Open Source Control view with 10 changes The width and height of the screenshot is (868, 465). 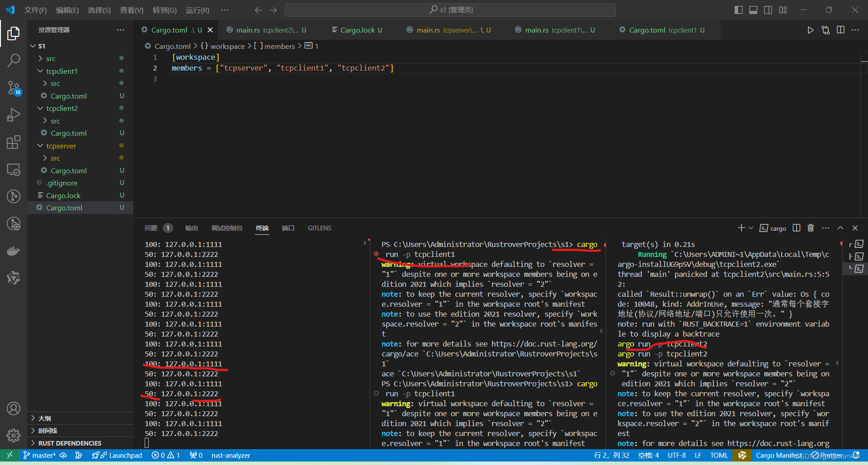point(14,88)
